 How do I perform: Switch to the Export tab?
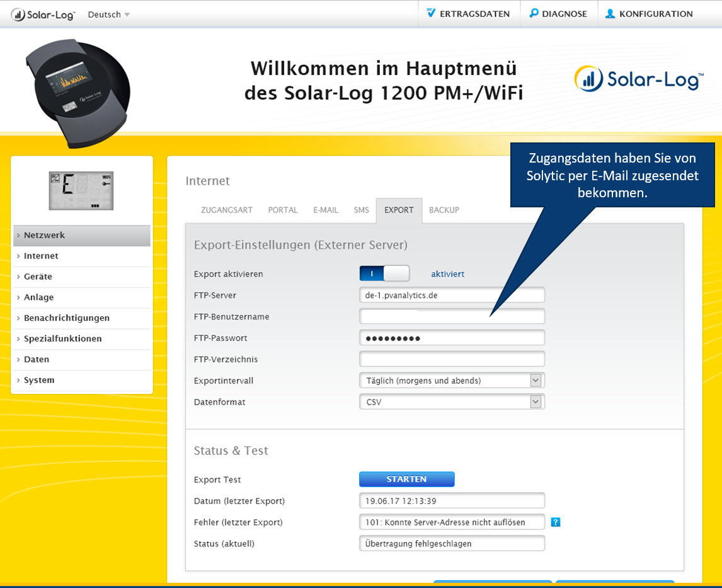tap(399, 210)
